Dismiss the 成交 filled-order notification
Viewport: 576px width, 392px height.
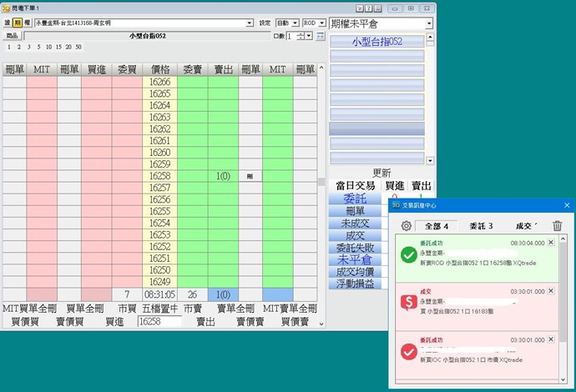tap(552, 291)
